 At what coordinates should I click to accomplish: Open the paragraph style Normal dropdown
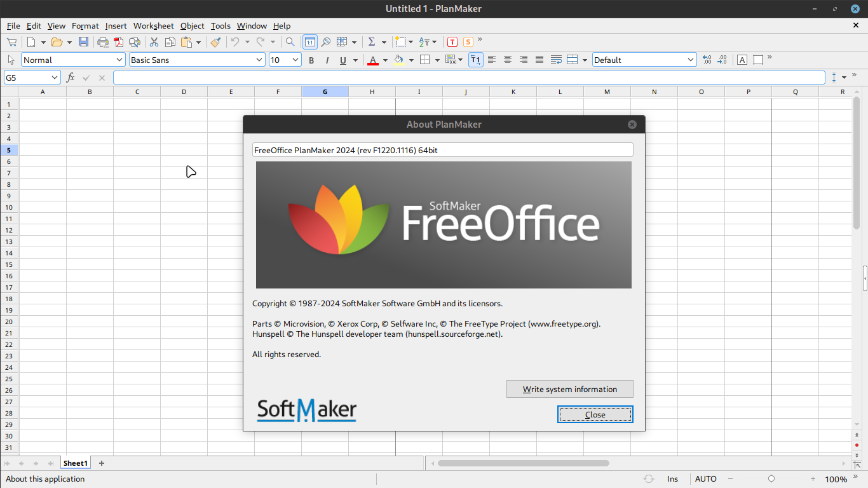119,60
